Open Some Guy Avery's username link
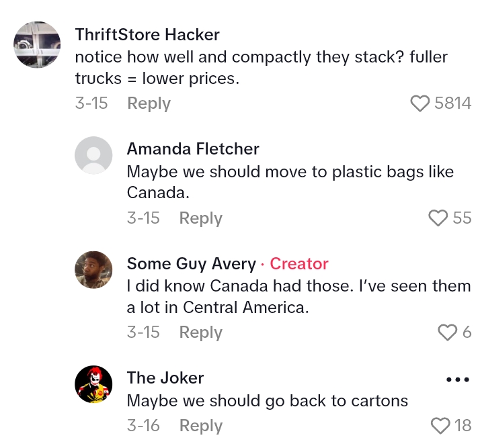Image resolution: width=478 pixels, height=448 pixels. [x=192, y=263]
